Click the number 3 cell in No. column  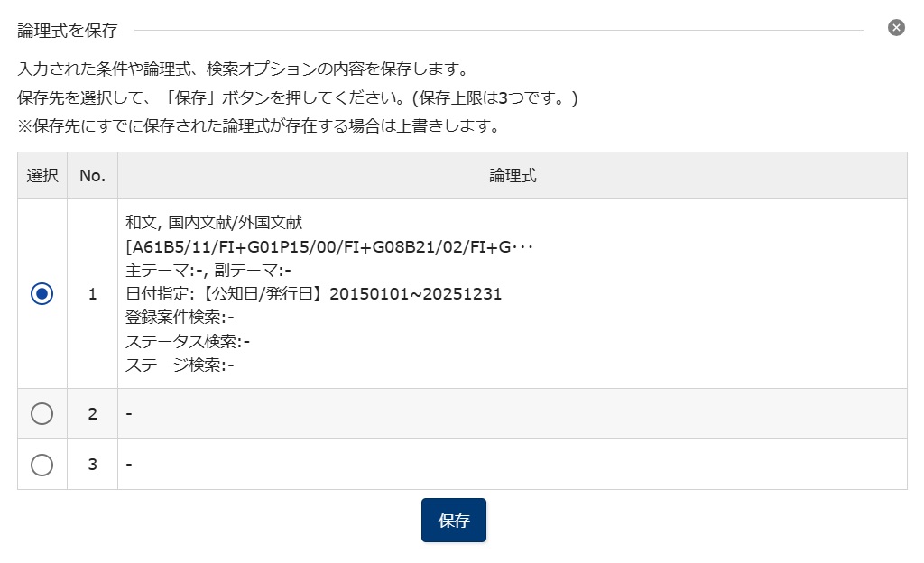click(x=93, y=464)
